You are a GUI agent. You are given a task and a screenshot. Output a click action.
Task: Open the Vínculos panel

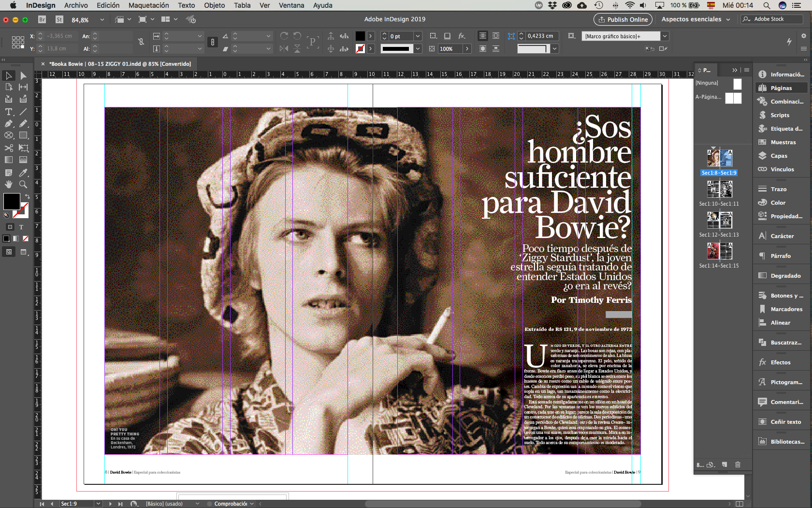click(781, 169)
